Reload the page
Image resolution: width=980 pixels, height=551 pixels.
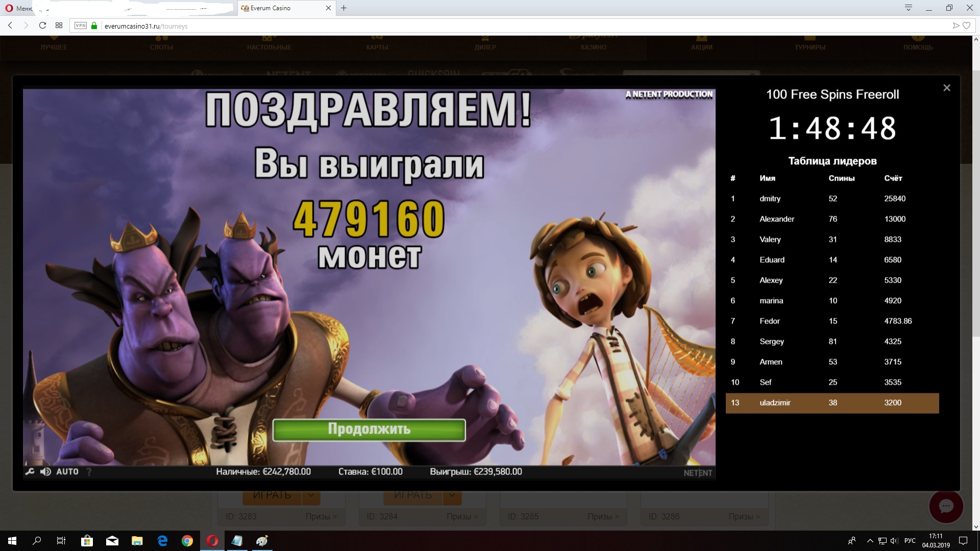point(43,26)
